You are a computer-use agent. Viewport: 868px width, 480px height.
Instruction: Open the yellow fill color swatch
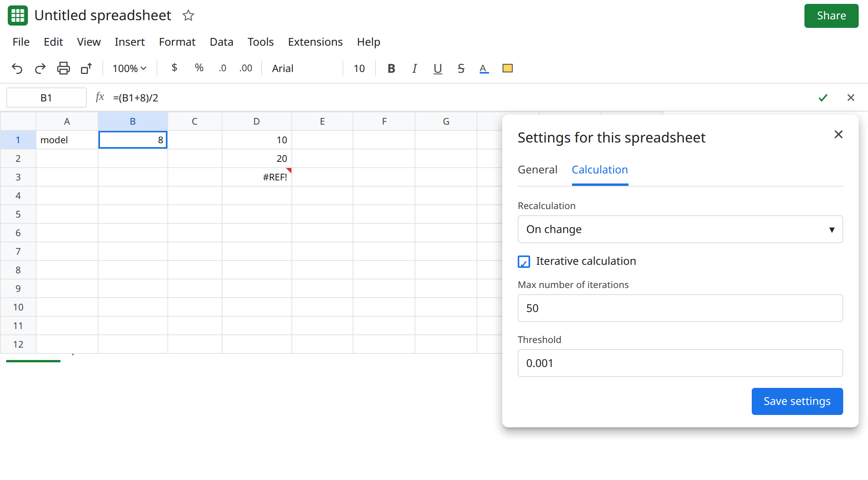(x=507, y=69)
